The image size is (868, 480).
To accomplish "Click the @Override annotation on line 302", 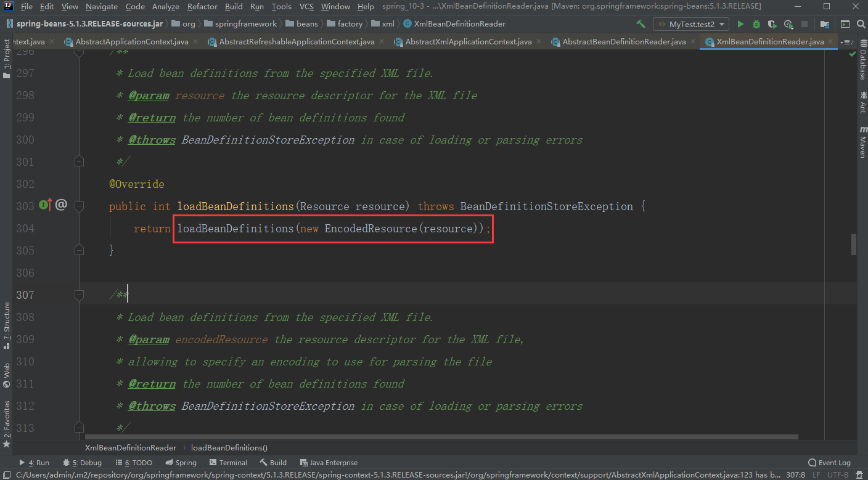I will [137, 184].
